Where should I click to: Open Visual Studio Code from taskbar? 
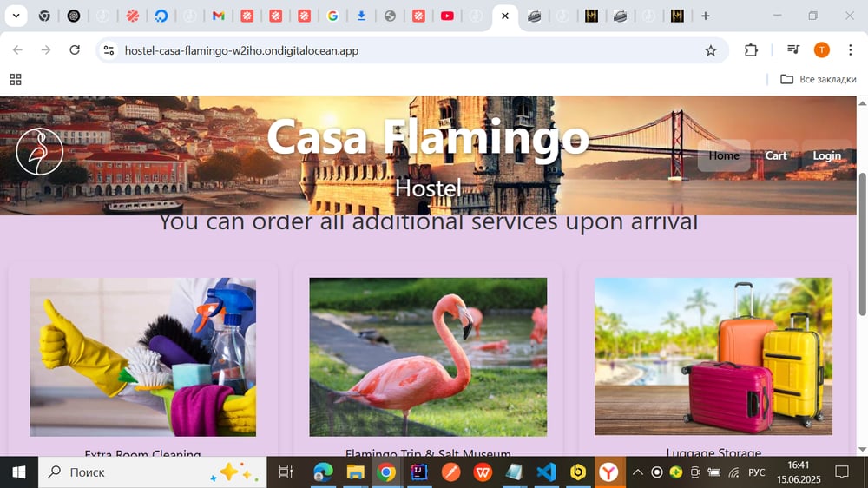pyautogui.click(x=546, y=472)
